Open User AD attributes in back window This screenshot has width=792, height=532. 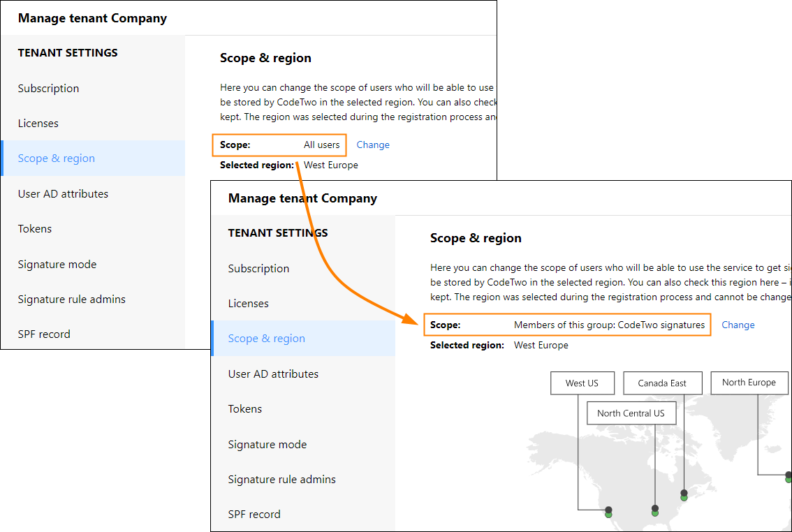point(63,194)
